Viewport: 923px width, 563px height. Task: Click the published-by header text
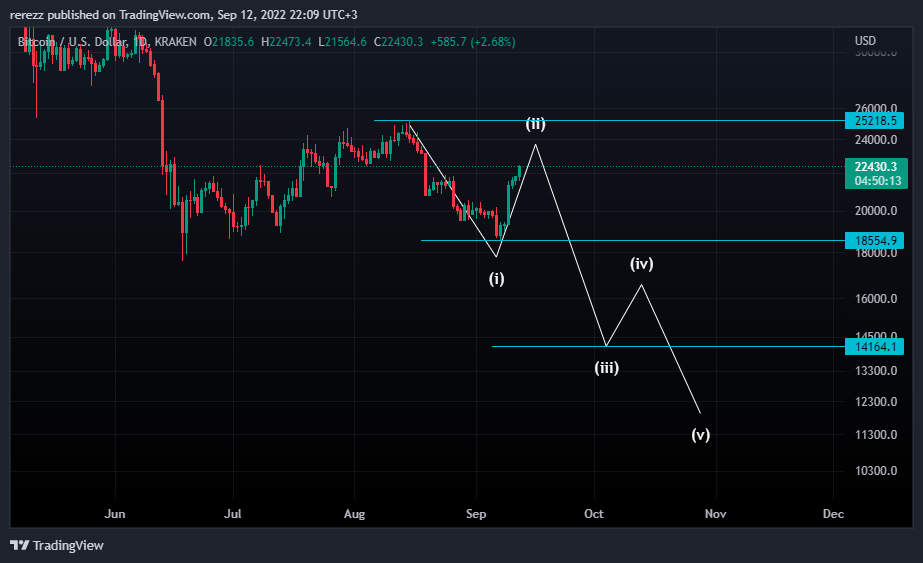[184, 15]
